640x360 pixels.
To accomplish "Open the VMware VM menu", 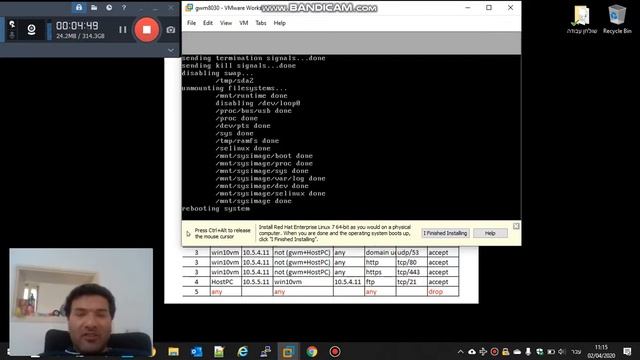I will (x=244, y=23).
